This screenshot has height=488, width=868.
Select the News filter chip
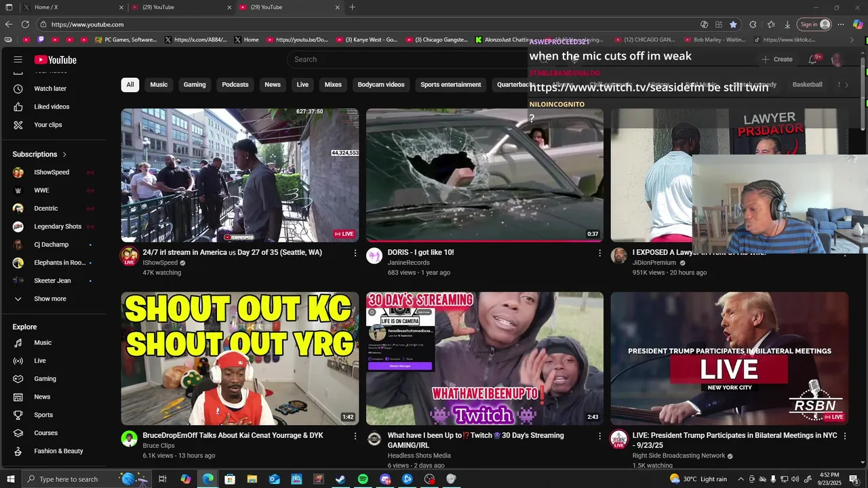[x=273, y=85]
